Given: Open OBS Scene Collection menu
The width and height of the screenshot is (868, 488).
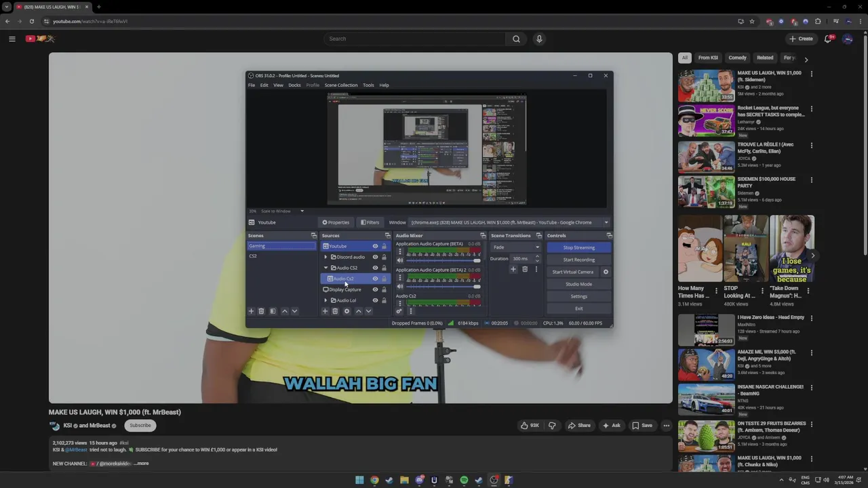Looking at the screenshot, I should (x=341, y=85).
